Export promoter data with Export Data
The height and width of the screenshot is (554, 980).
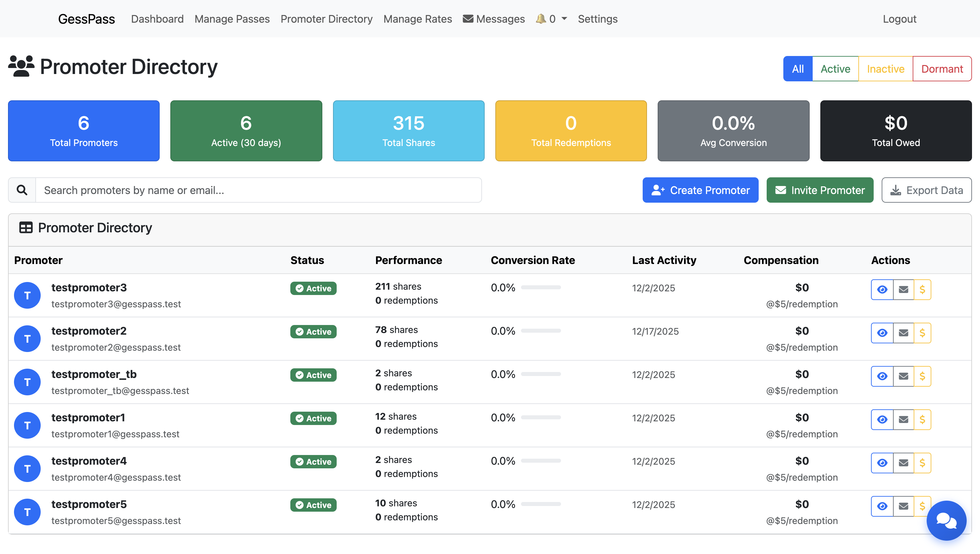926,190
